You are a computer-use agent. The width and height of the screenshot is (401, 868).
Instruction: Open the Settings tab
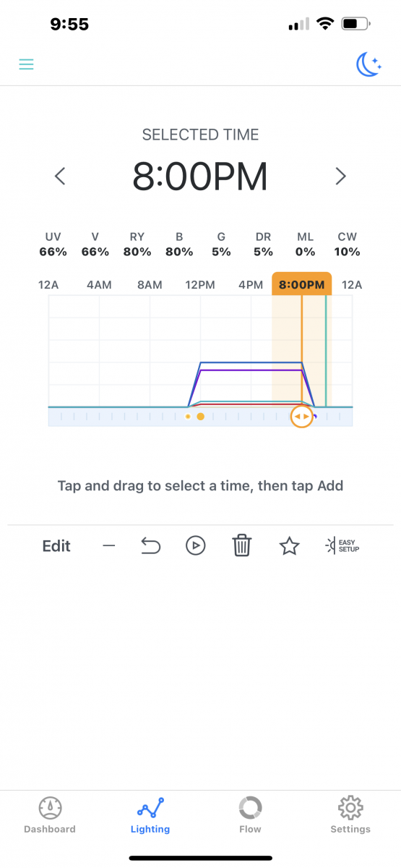point(350,815)
